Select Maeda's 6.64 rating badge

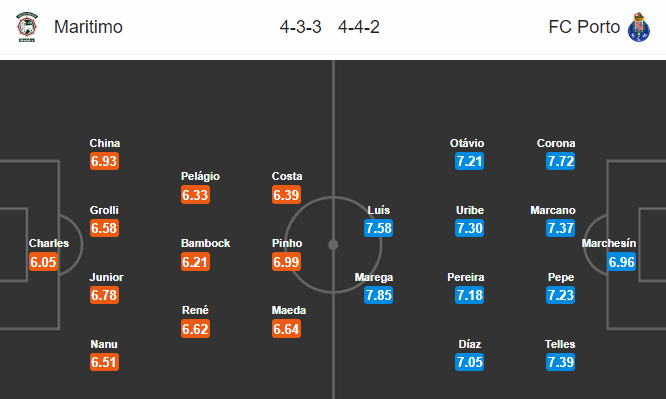click(286, 329)
